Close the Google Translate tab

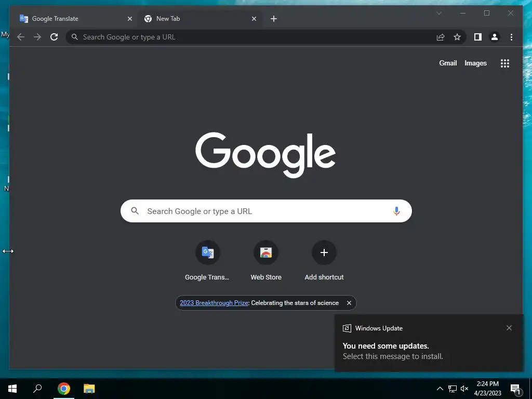[x=129, y=19]
